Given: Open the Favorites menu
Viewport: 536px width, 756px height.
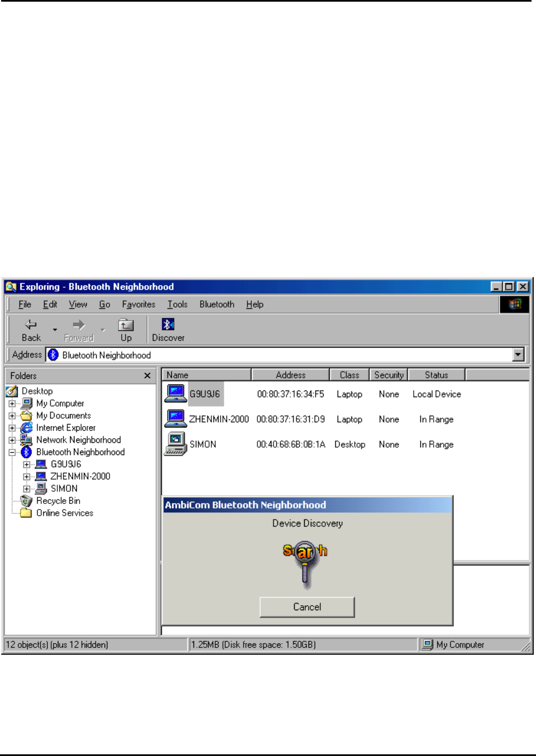Looking at the screenshot, I should [138, 304].
